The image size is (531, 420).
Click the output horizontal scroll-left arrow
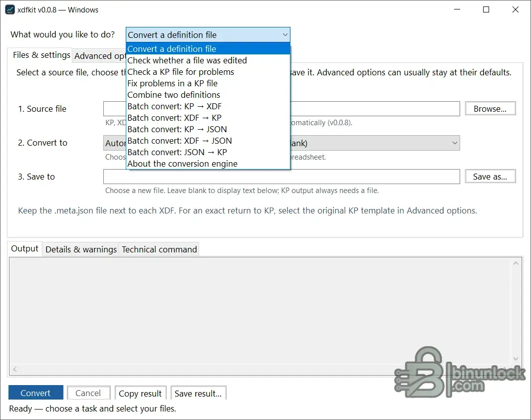click(14, 369)
